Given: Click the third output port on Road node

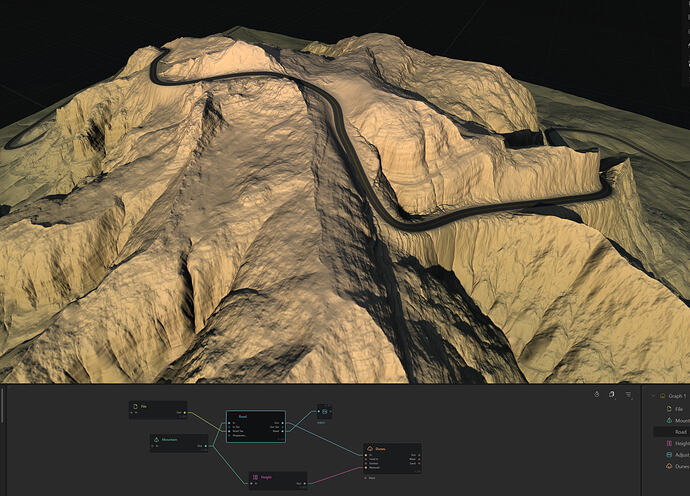Looking at the screenshot, I should pyautogui.click(x=283, y=431).
